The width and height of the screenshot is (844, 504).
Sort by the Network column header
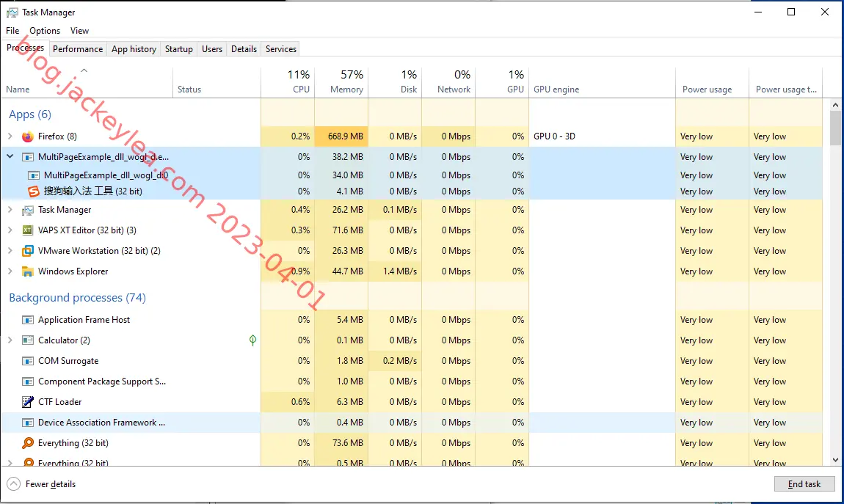448,83
